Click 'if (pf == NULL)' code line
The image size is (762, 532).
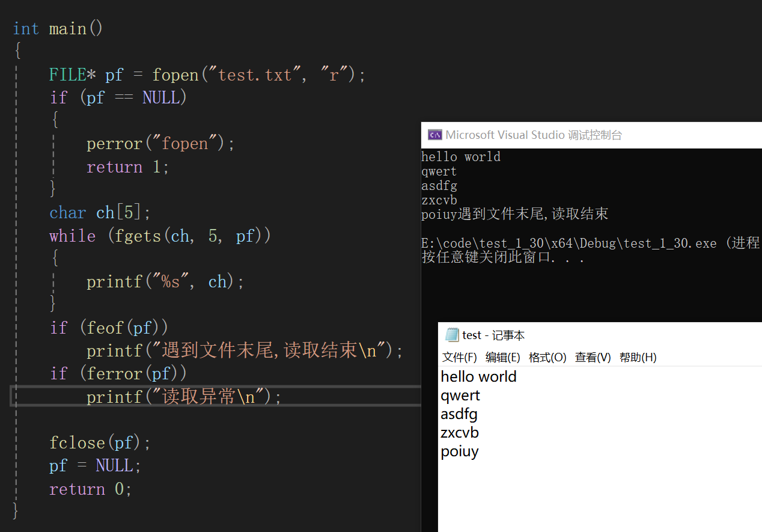pyautogui.click(x=118, y=97)
